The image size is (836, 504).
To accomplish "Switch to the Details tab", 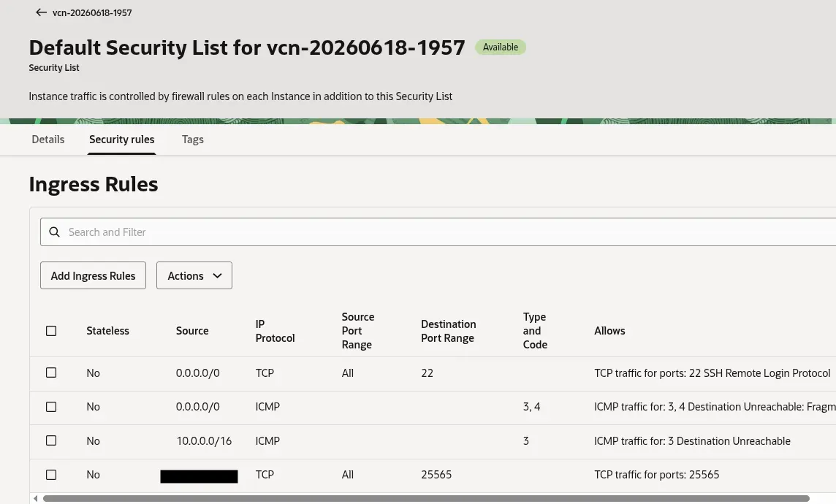I will (x=48, y=139).
